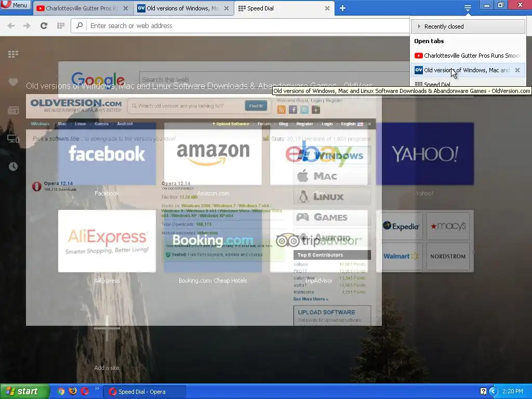Open the Macy's tile in folder
Image resolution: width=532 pixels, height=399 pixels.
(448, 226)
